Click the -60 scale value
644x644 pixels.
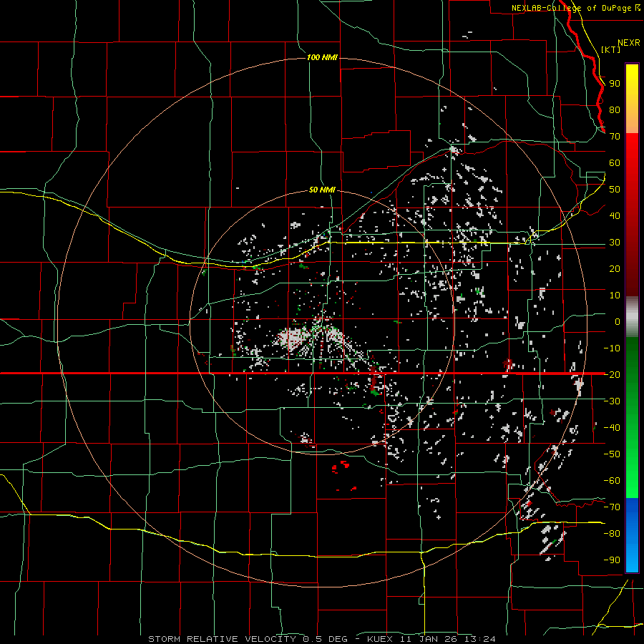pyautogui.click(x=612, y=481)
